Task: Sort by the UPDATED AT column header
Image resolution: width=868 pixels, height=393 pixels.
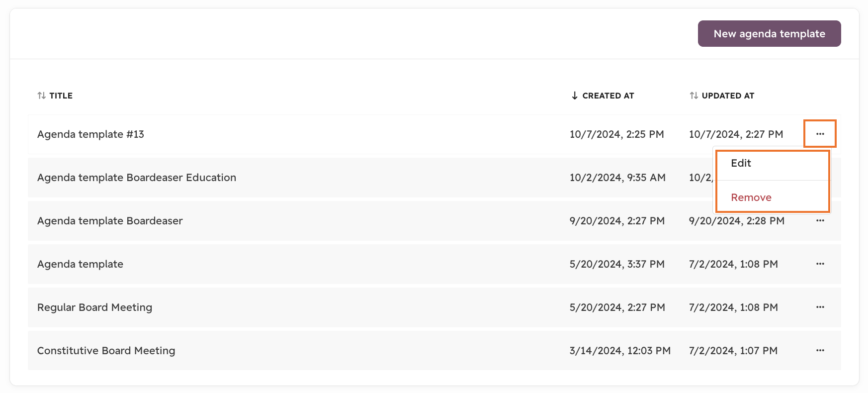Action: pos(728,96)
